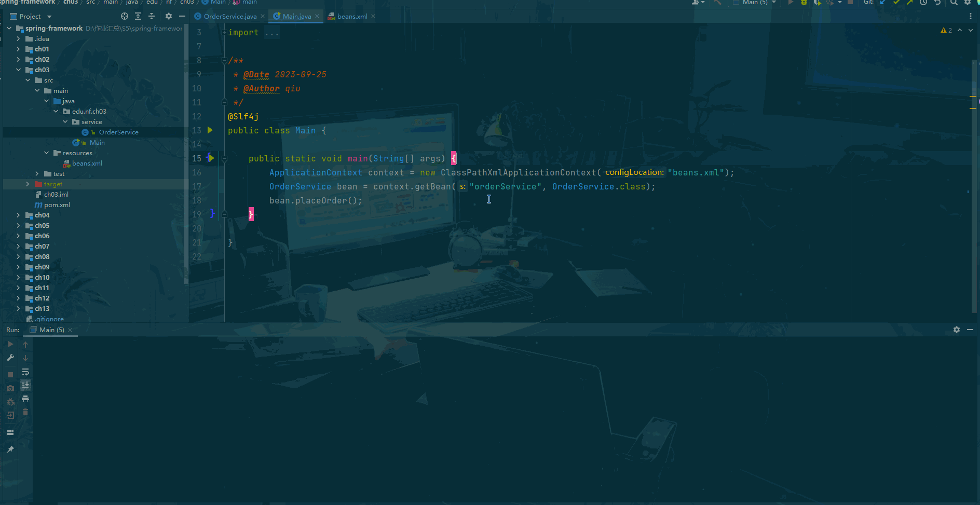The width and height of the screenshot is (980, 505).
Task: Toggle soft-wrap in the run console
Action: click(25, 372)
